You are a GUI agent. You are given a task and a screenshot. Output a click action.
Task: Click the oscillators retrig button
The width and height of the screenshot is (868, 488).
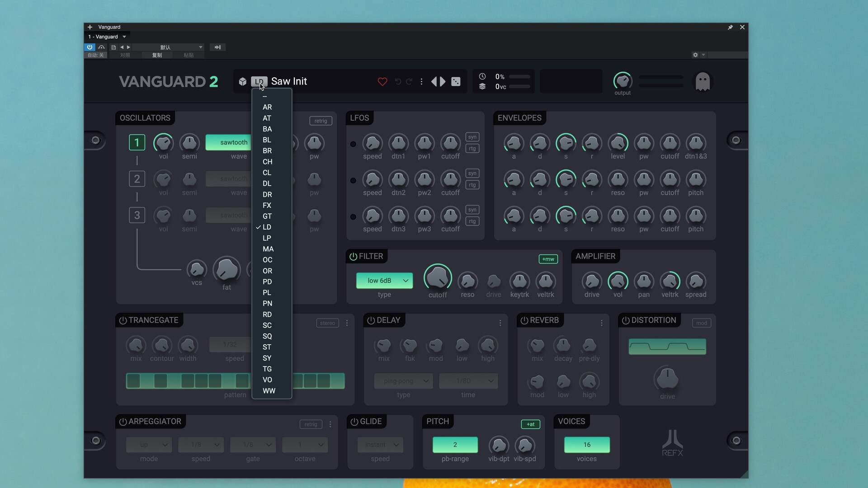321,121
